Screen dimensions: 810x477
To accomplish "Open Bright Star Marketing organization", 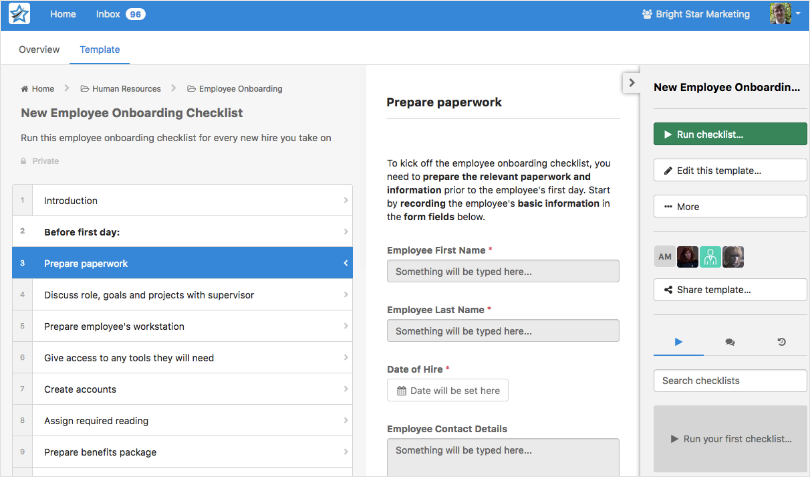I will (696, 14).
